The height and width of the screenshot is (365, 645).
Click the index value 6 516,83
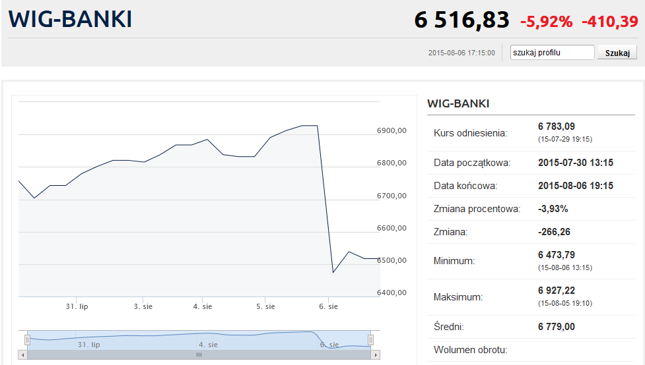[462, 20]
